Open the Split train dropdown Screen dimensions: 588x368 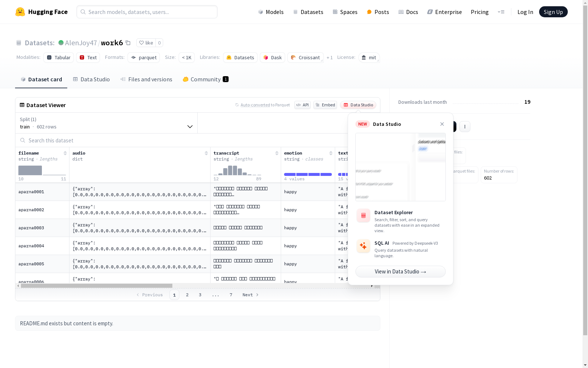[x=107, y=123]
